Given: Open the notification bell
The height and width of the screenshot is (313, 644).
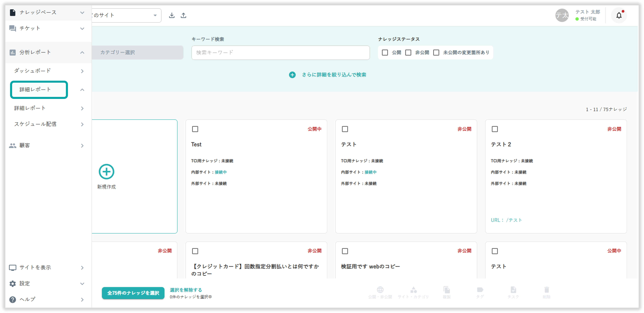Looking at the screenshot, I should coord(619,16).
